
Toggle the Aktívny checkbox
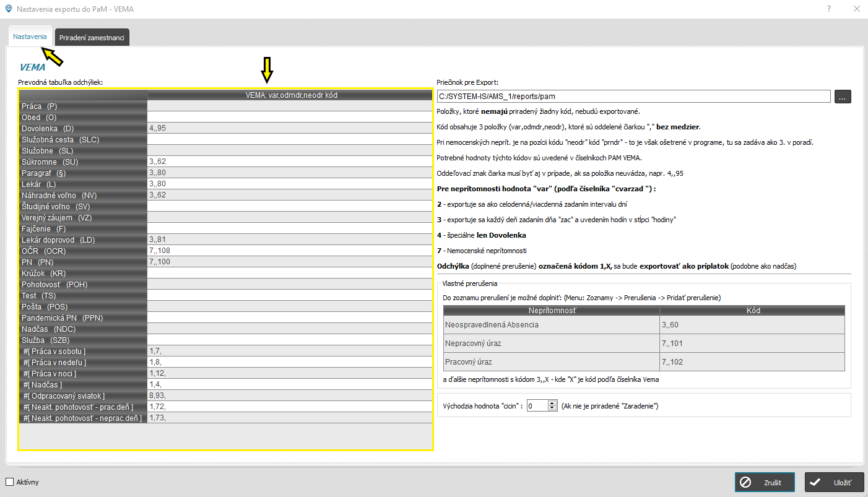9,482
